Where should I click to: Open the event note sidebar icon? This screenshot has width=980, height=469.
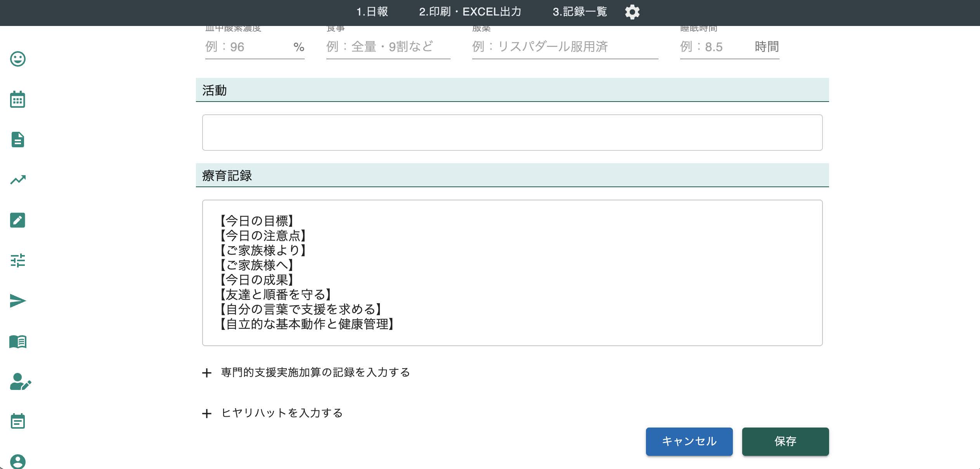pos(18,421)
